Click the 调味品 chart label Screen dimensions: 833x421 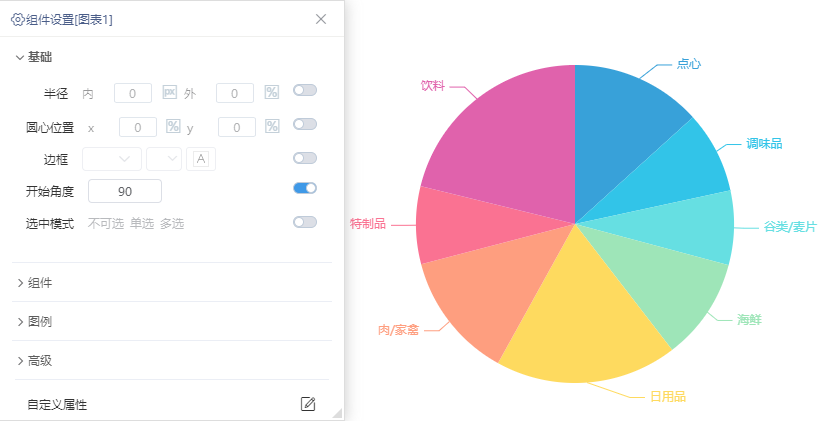pyautogui.click(x=764, y=144)
